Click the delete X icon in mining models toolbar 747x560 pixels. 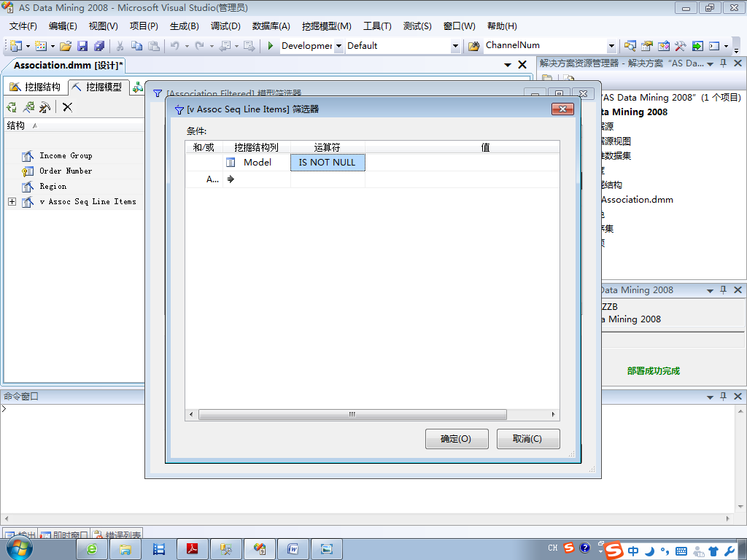point(67,107)
